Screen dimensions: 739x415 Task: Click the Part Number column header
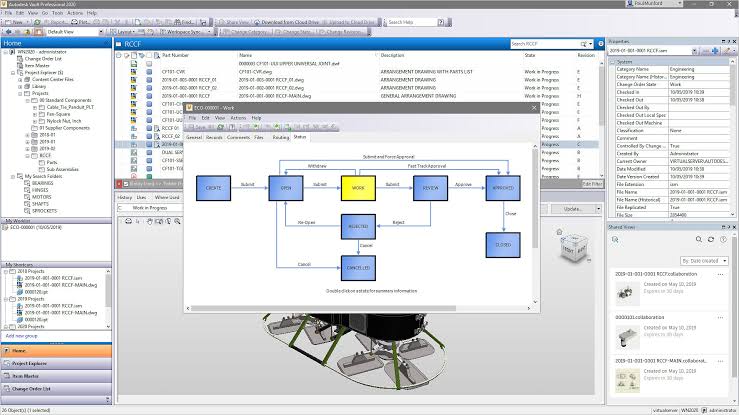tap(175, 56)
